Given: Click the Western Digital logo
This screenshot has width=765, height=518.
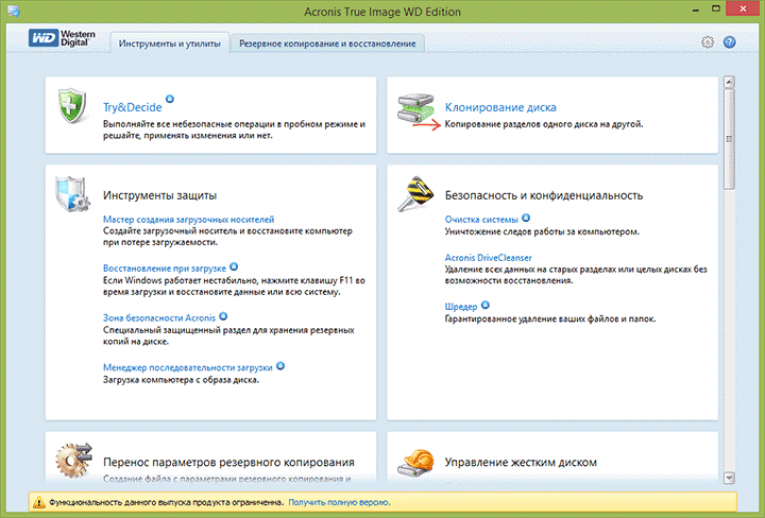Looking at the screenshot, I should click(62, 39).
